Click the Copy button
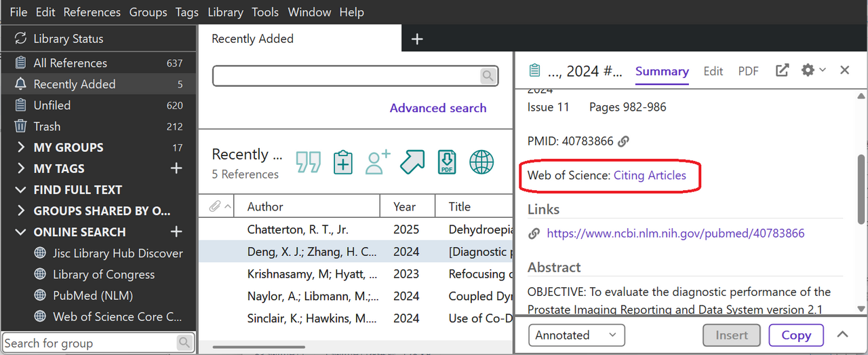This screenshot has width=868, height=355. pyautogui.click(x=796, y=335)
